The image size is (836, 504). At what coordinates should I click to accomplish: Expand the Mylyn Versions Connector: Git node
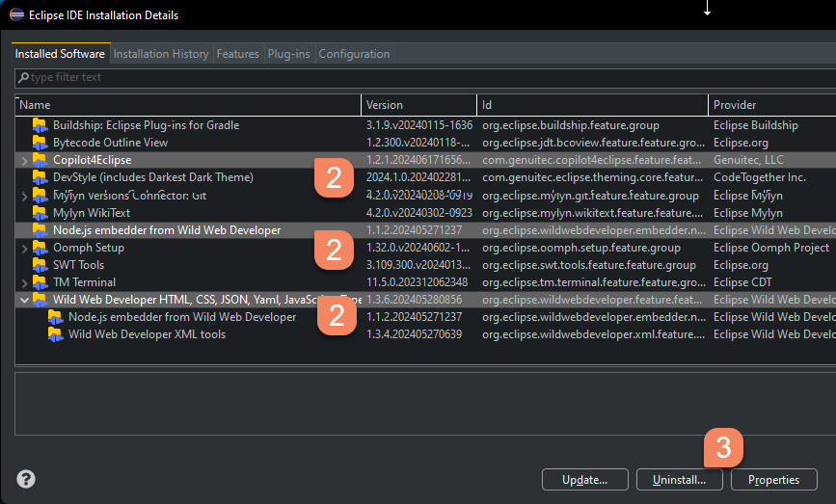[24, 196]
